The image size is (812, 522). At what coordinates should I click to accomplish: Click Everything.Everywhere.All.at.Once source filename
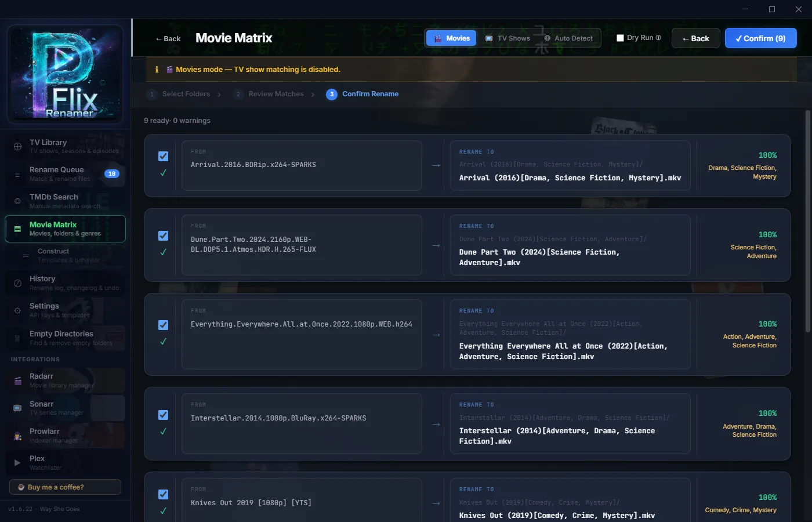pyautogui.click(x=302, y=324)
